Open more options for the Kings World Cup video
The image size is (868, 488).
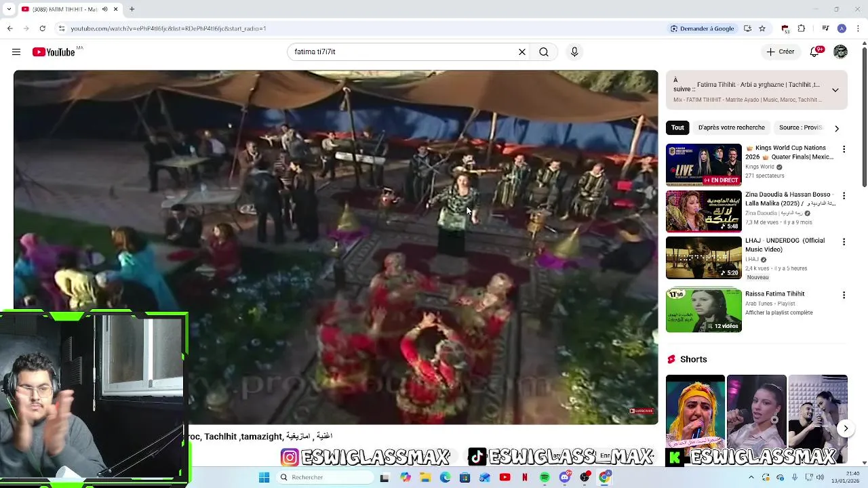pos(844,149)
